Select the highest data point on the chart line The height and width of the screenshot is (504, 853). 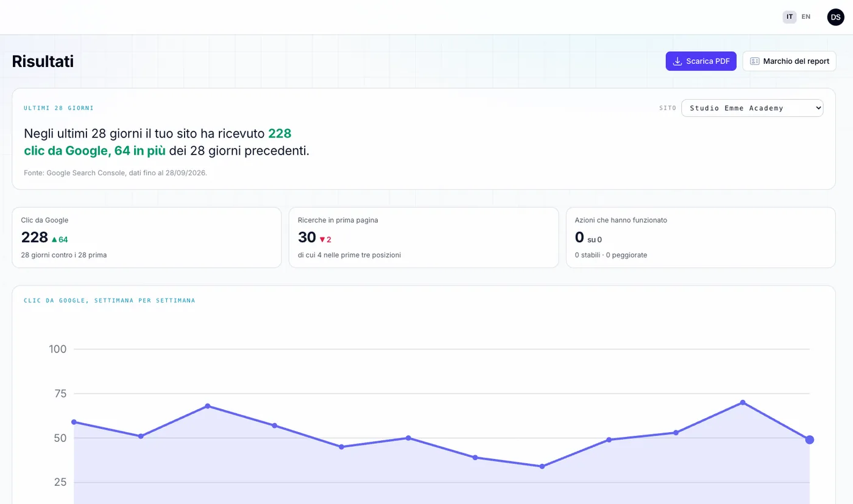(743, 402)
